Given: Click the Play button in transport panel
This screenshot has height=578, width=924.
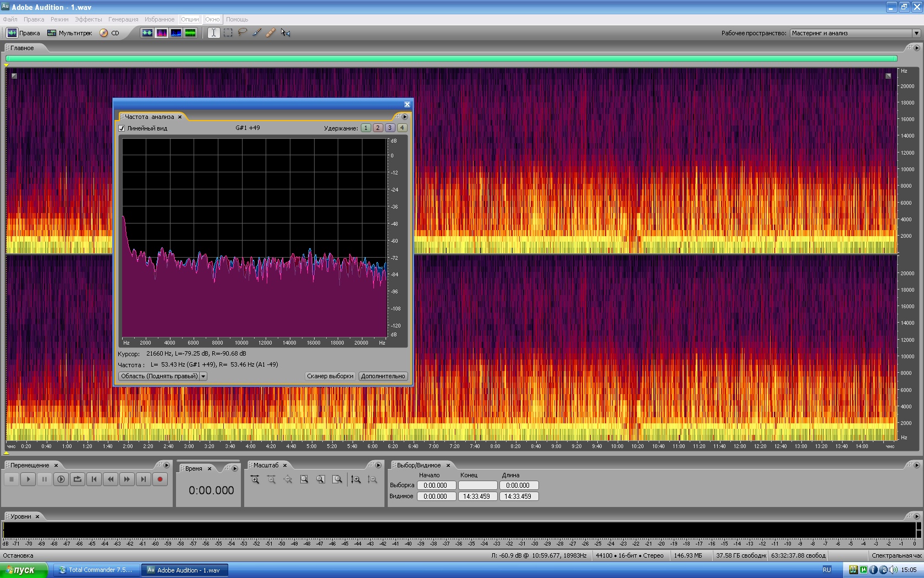Looking at the screenshot, I should click(x=28, y=479).
